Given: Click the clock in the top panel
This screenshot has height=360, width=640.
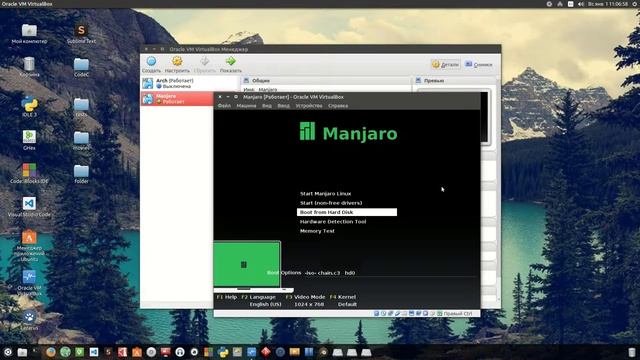Looking at the screenshot, I should pos(608,4).
